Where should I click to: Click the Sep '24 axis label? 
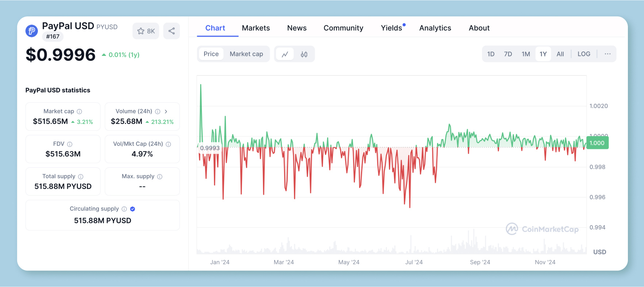(x=480, y=262)
